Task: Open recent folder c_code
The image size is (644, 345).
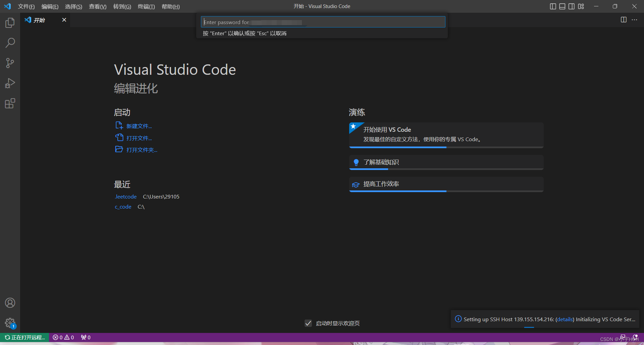Action: (123, 207)
